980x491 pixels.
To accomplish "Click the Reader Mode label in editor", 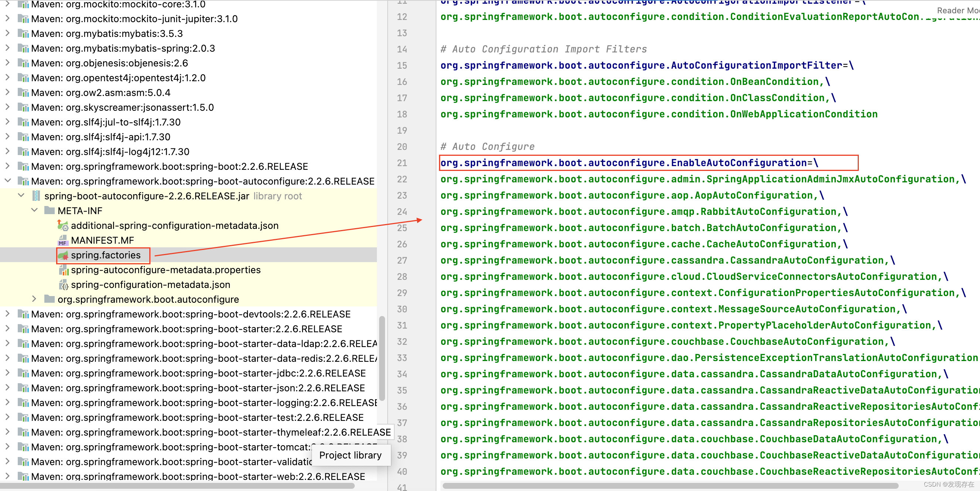I will click(958, 11).
